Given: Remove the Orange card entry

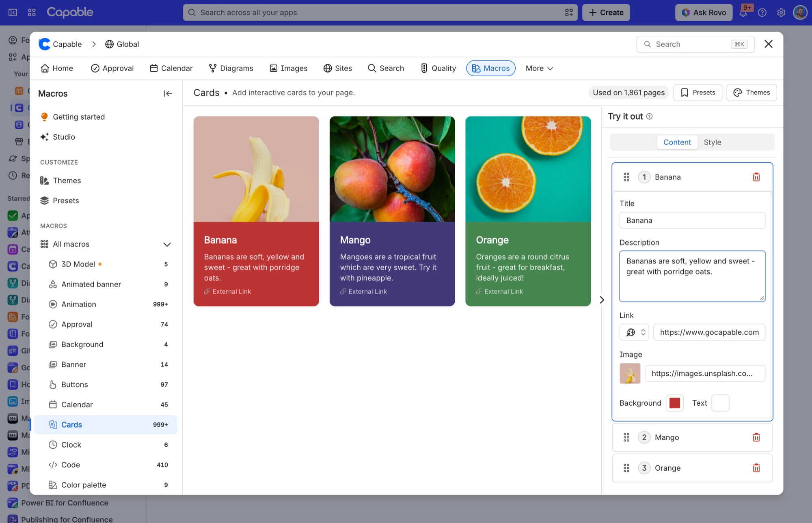Looking at the screenshot, I should [756, 468].
